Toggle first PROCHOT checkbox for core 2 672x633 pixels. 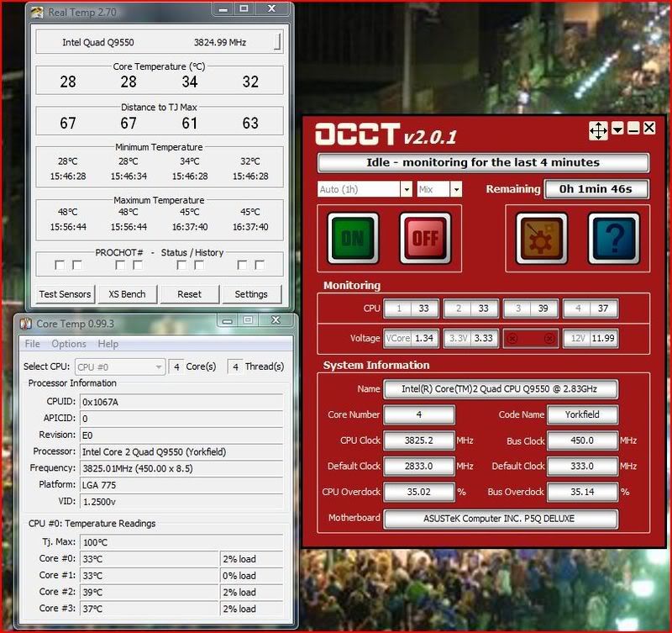[120, 265]
